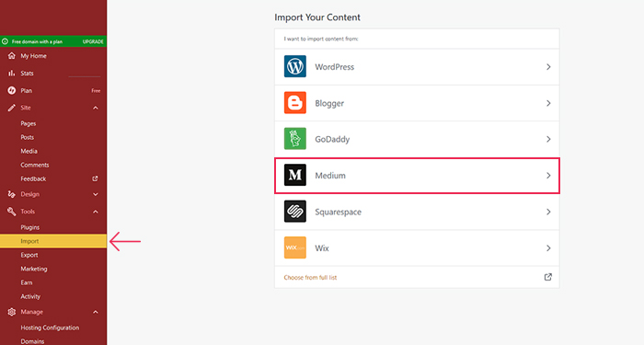644x345 pixels.
Task: Click external link icon beside Choose from full list
Action: click(548, 277)
